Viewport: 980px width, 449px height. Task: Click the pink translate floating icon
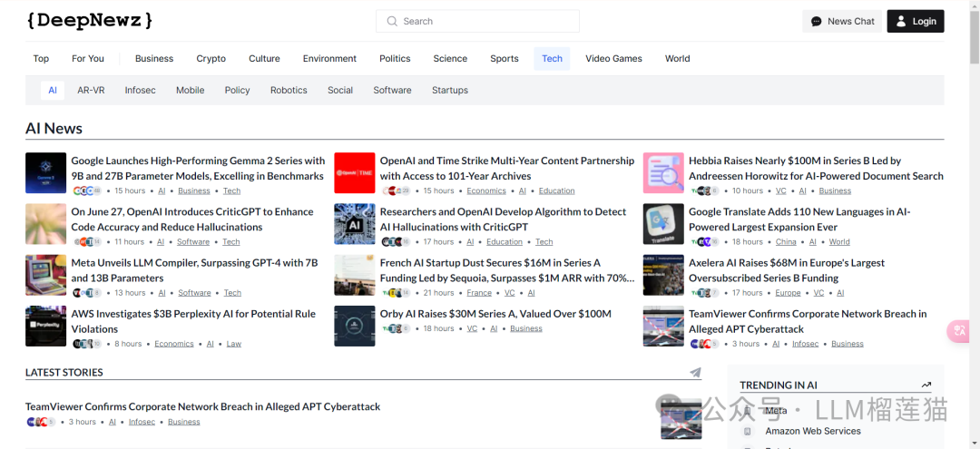pyautogui.click(x=958, y=330)
